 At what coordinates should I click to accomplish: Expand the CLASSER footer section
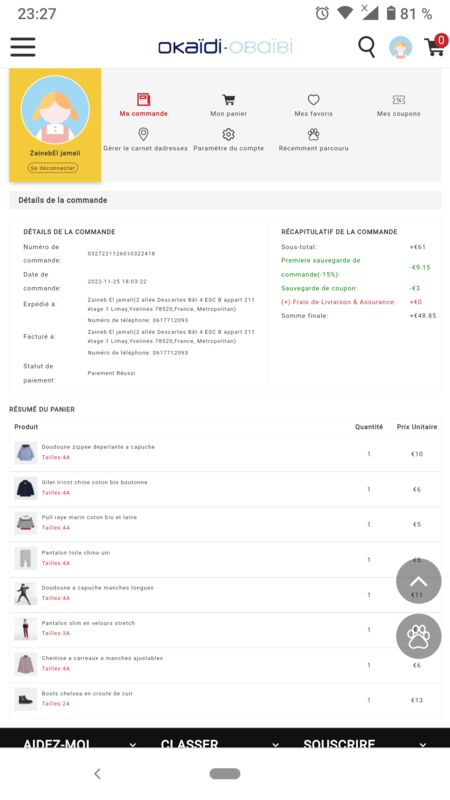(220, 744)
